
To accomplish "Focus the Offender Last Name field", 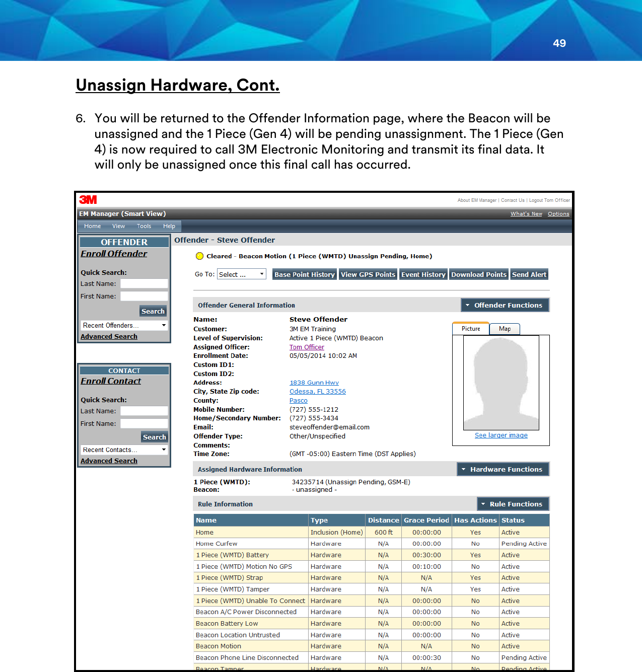I will (144, 283).
